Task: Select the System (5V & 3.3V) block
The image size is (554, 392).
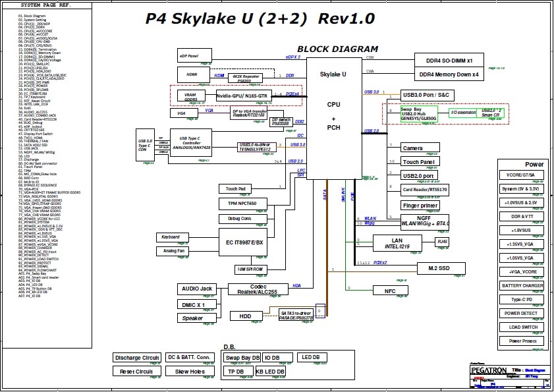Action: 521,189
